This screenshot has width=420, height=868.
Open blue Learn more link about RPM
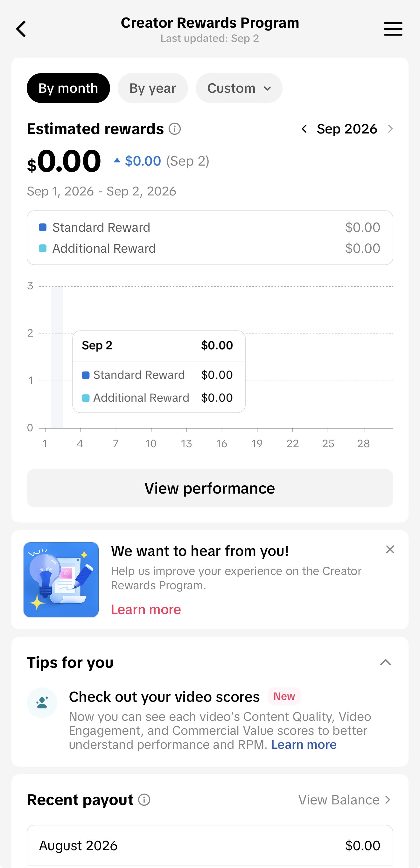[304, 744]
